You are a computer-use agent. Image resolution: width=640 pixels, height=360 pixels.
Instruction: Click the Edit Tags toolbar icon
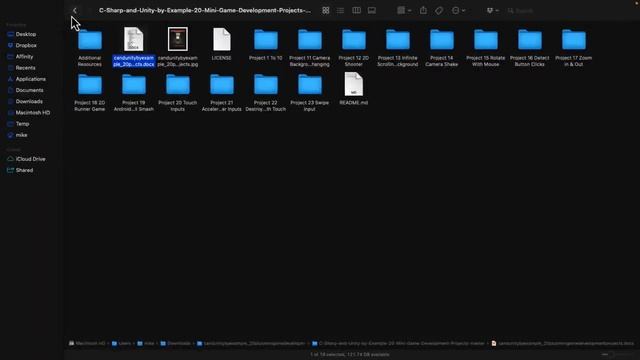tap(439, 11)
